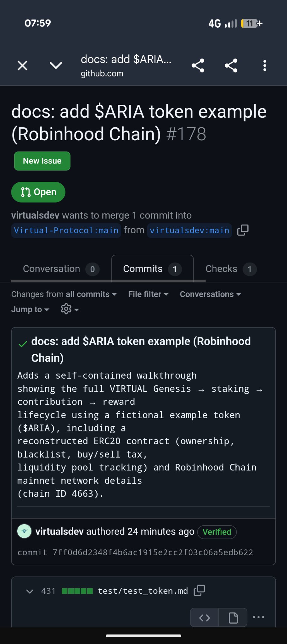The width and height of the screenshot is (287, 644).
Task: Show file's three-dot options menu
Action: pyautogui.click(x=259, y=617)
